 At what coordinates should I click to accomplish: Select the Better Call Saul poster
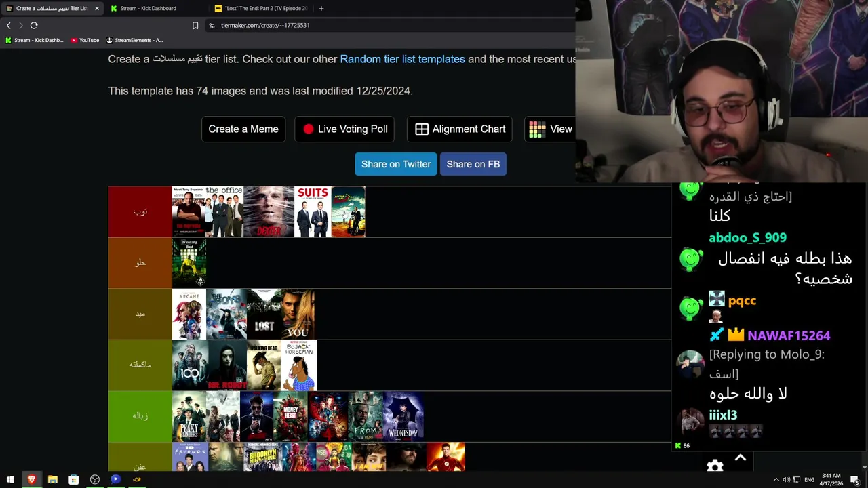348,211
